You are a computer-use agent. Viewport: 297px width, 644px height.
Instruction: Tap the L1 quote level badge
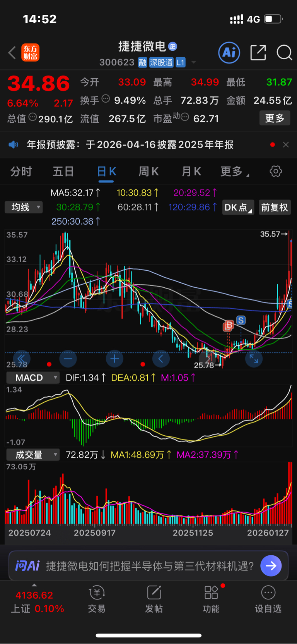181,62
